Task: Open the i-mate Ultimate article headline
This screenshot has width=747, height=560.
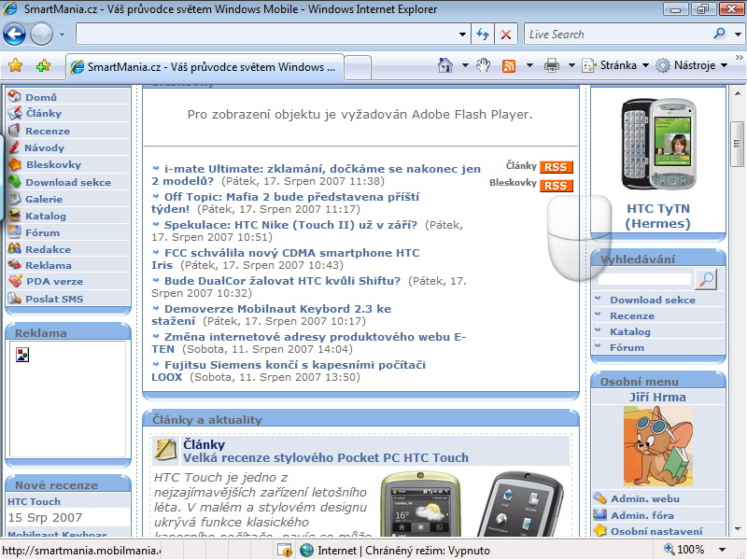Action: pyautogui.click(x=317, y=175)
